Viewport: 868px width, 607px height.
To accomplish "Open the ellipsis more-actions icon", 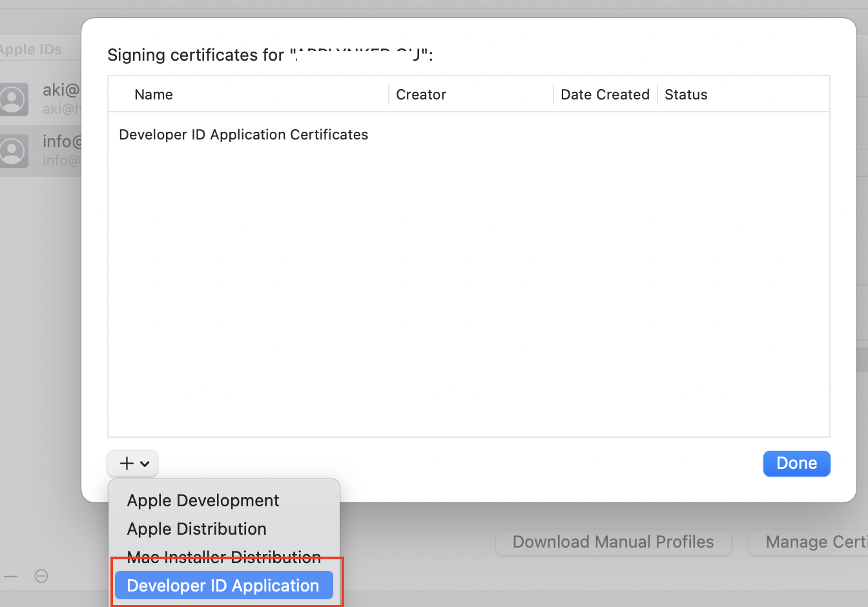I will 41,576.
